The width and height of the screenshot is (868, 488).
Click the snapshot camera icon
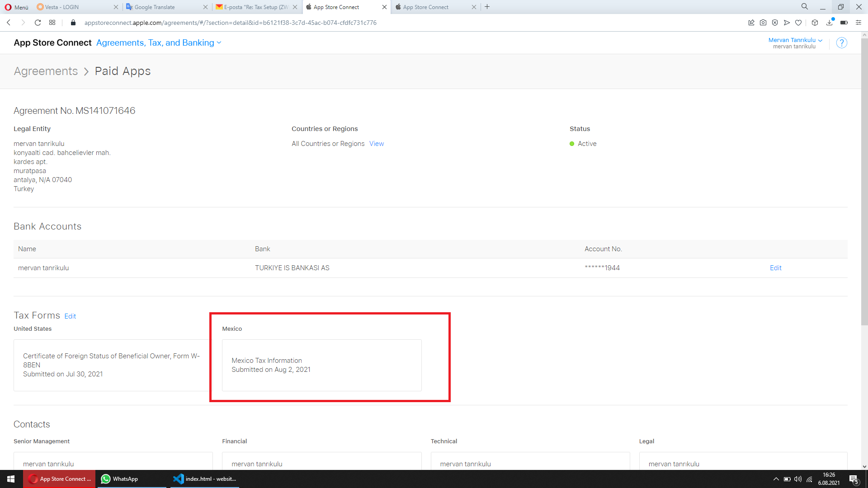click(763, 23)
